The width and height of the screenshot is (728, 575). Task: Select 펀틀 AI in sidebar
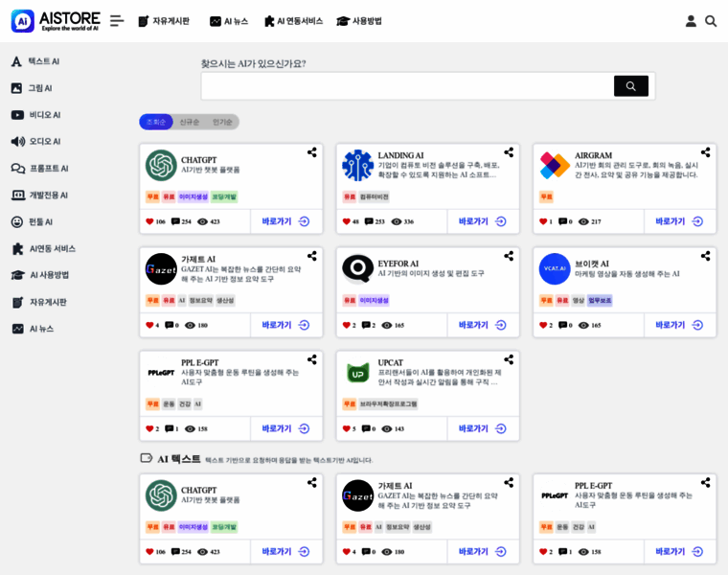pyautogui.click(x=32, y=222)
